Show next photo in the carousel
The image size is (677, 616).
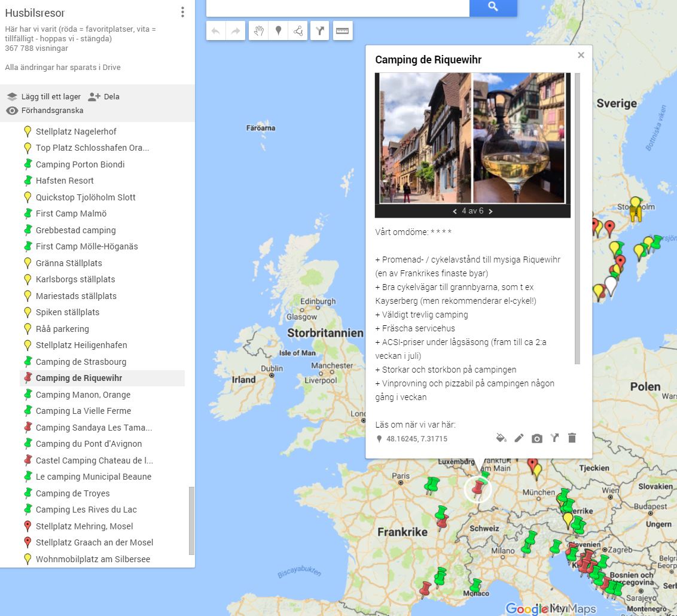pos(491,211)
